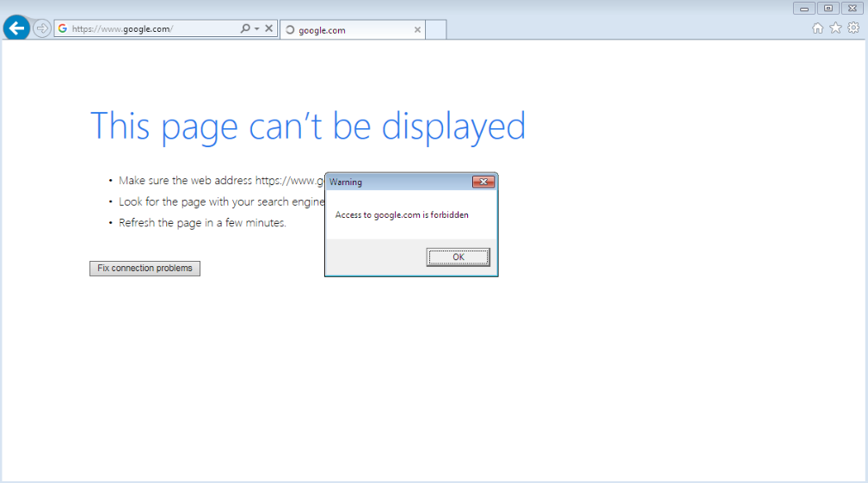
Task: Close the Warning dialog with red X
Action: [x=483, y=182]
